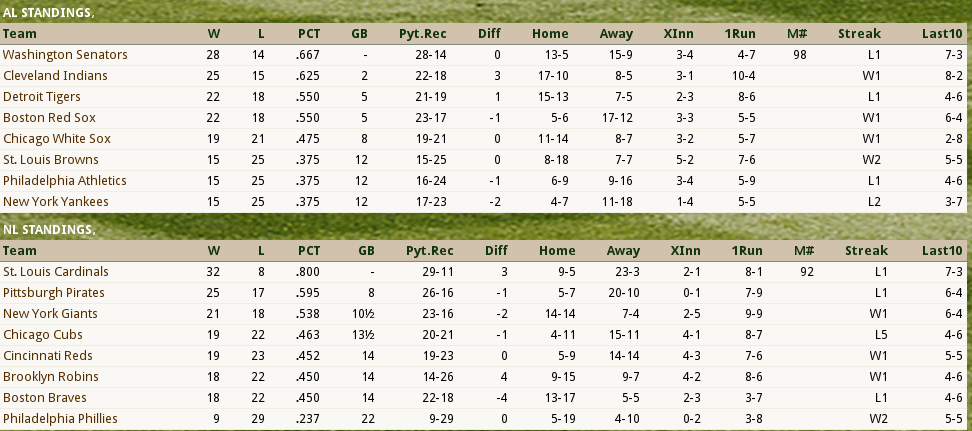Sort AL table by Streak header
This screenshot has height=431, width=972.
coord(860,33)
